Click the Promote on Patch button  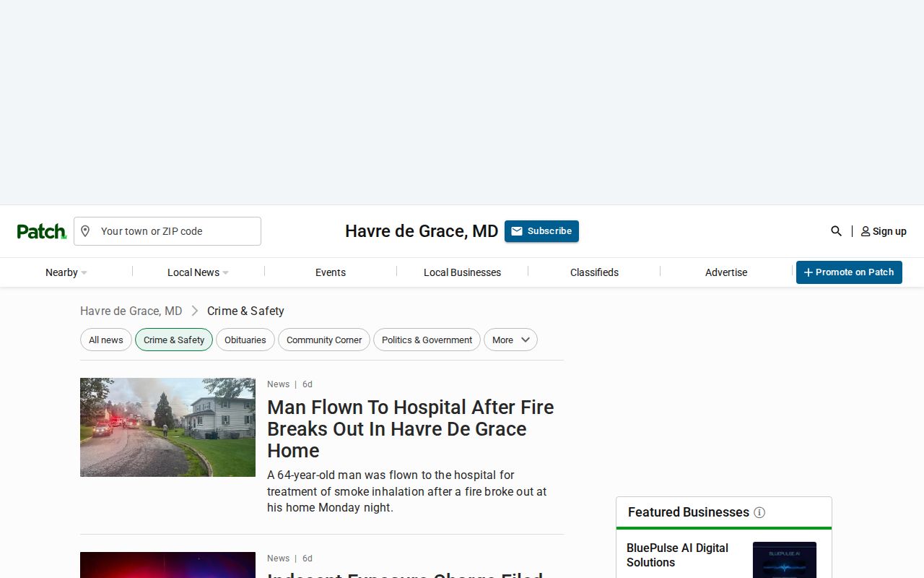(x=849, y=272)
